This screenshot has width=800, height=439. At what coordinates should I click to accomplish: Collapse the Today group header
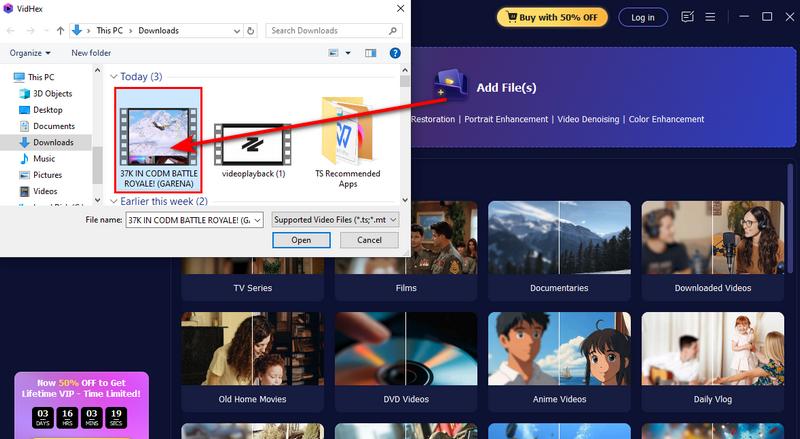[x=114, y=77]
